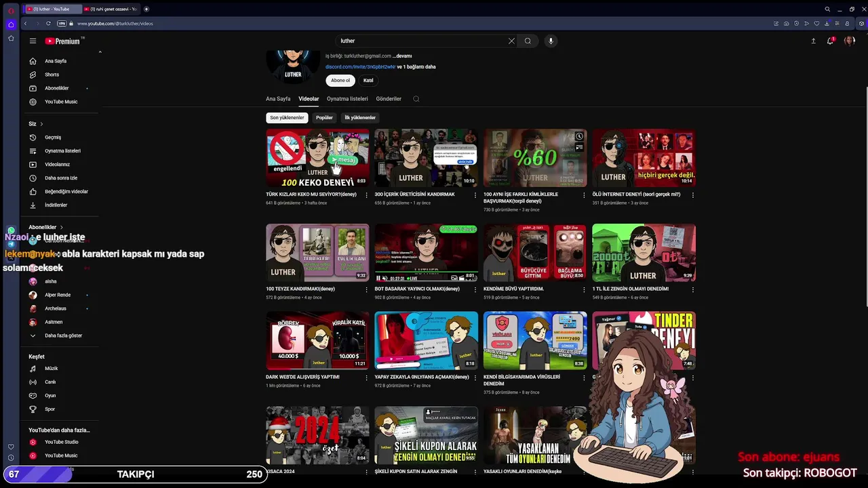The image size is (868, 488).
Task: Open the Alper Rende subscription channel
Action: coord(58,295)
